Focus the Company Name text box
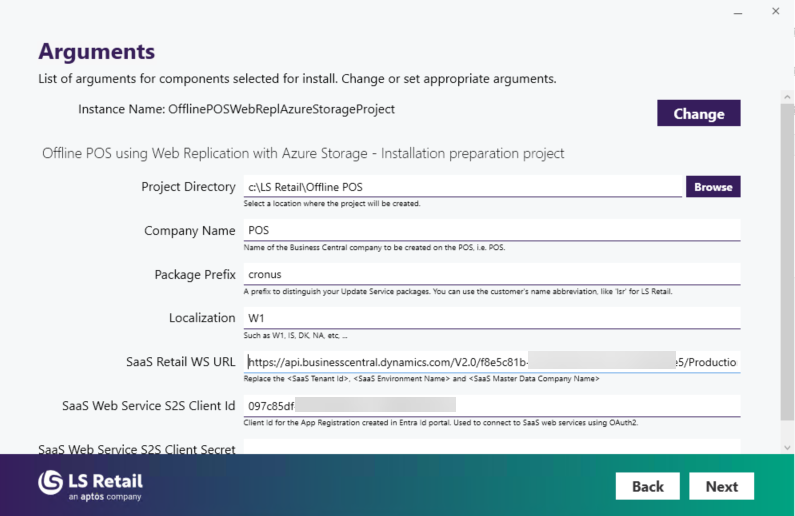This screenshot has height=516, width=795. 492,231
